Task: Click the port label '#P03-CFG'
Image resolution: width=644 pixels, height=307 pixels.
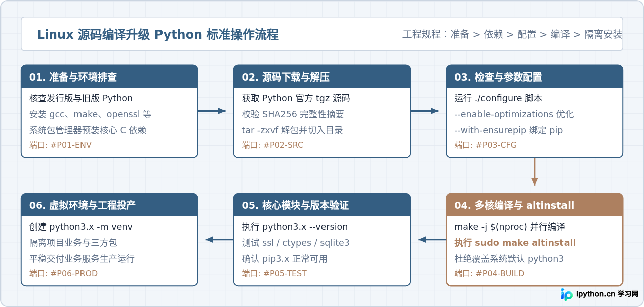Action: [x=496, y=145]
